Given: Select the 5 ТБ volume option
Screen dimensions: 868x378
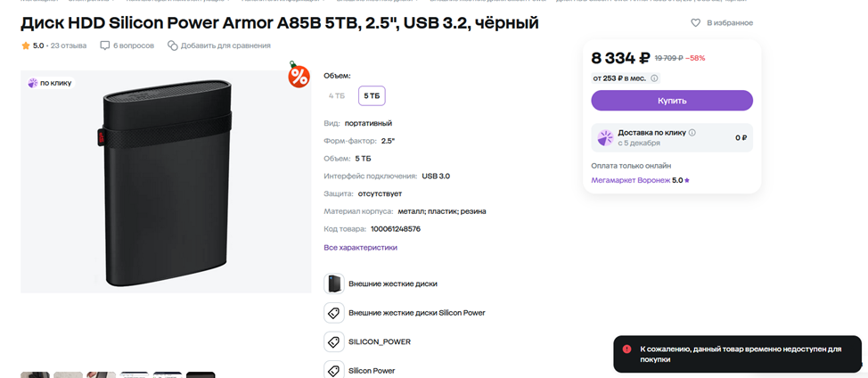Looking at the screenshot, I should pyautogui.click(x=372, y=95).
